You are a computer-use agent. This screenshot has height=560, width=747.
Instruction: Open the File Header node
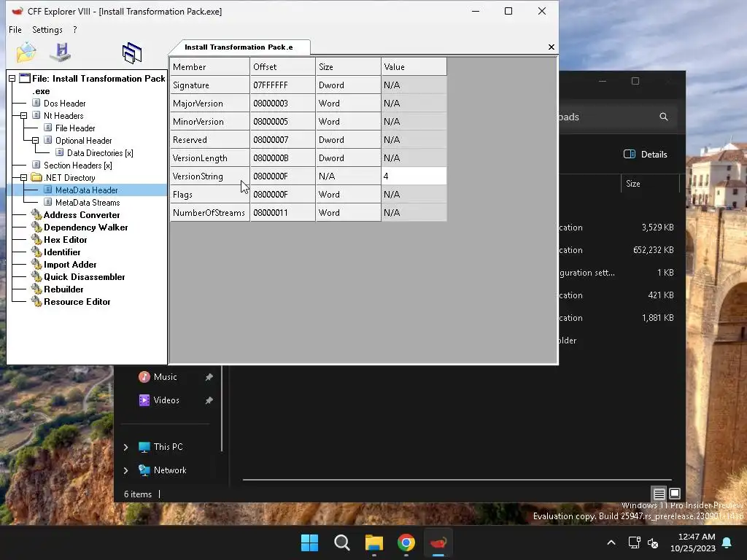click(75, 128)
